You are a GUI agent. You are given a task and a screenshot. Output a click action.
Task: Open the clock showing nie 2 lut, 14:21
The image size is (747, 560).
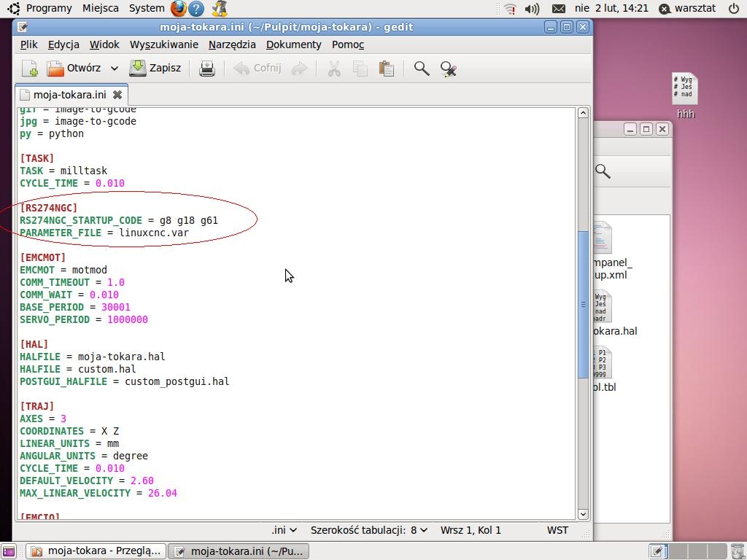[x=611, y=8]
